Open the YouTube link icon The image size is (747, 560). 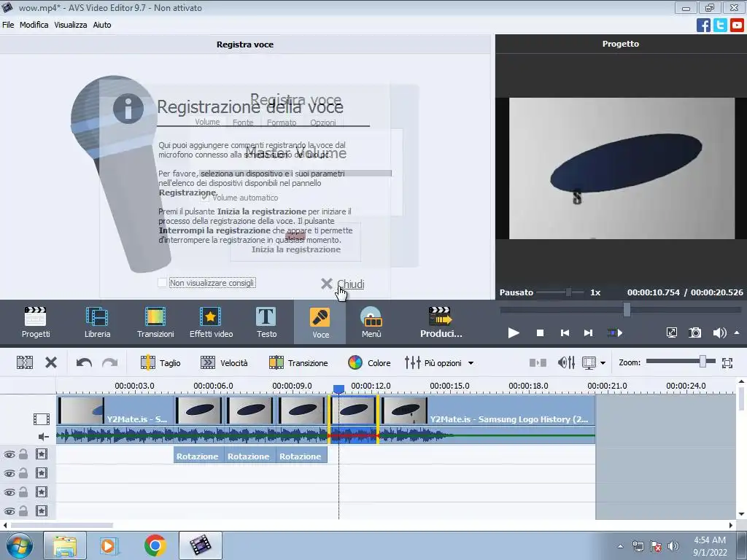[x=737, y=25]
